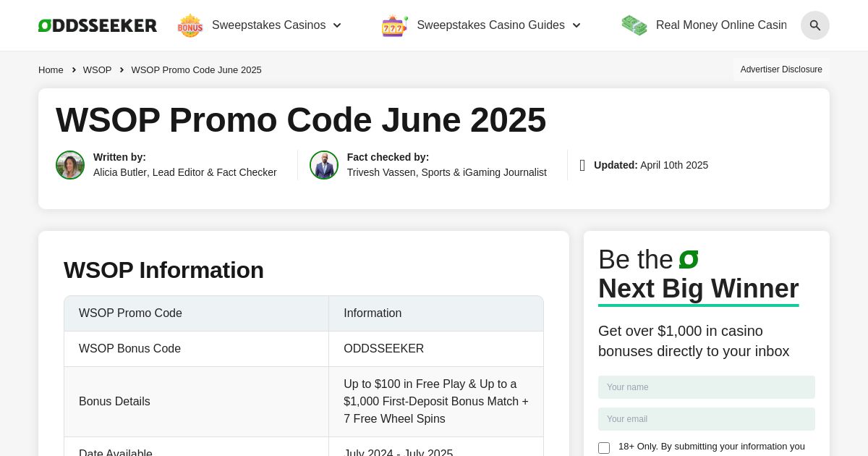Click the green dollar icon in Be the heading
Viewport: 868px width, 456px height.
click(x=688, y=259)
